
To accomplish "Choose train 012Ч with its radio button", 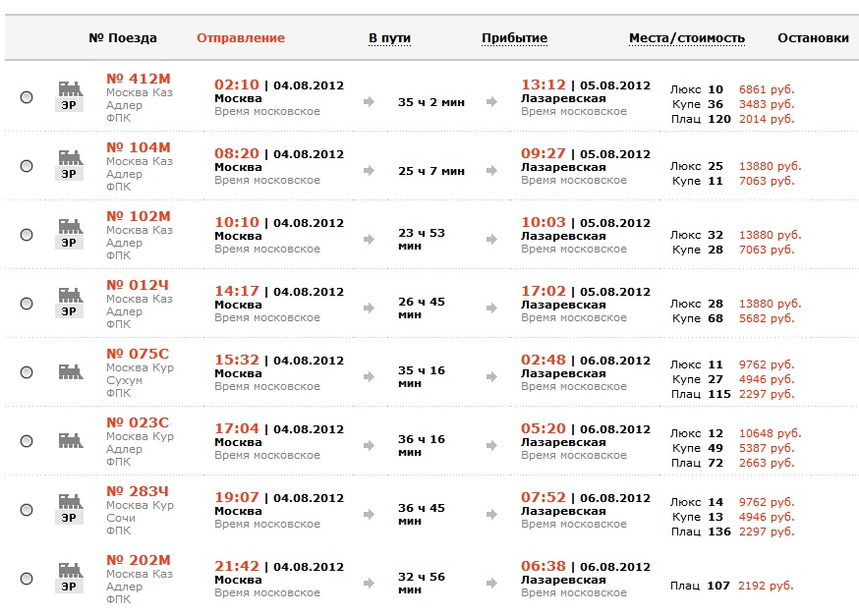I will point(27,304).
